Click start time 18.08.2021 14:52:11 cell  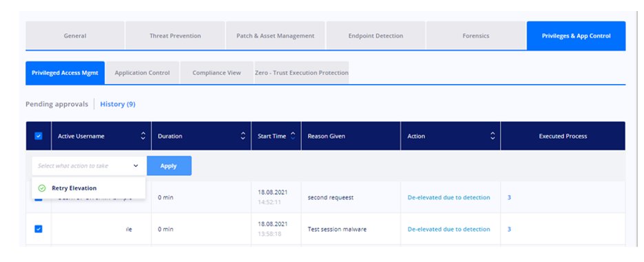pyautogui.click(x=273, y=197)
